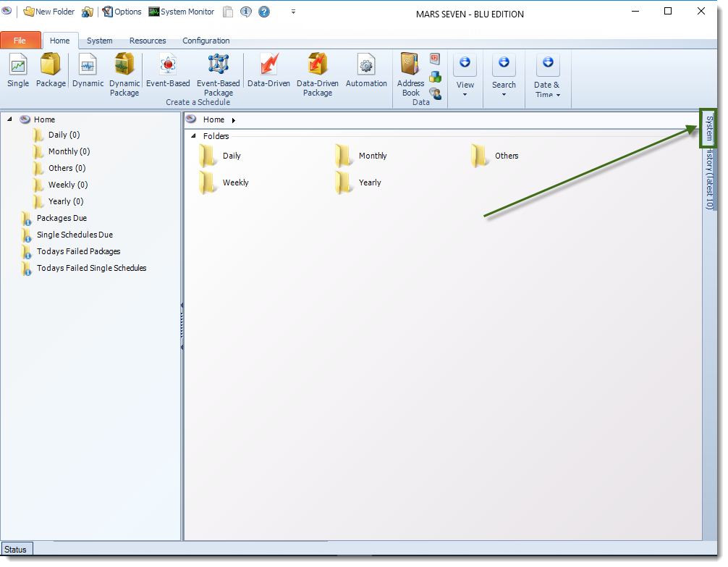Screen dimensions: 728x567
Task: Create a Data-Driven schedule
Action: pyautogui.click(x=268, y=70)
